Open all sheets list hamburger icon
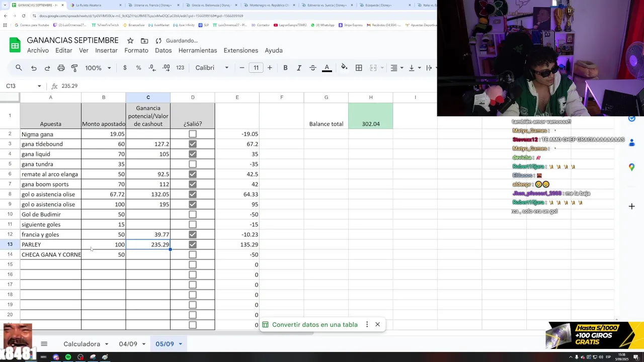644x362 pixels. (x=44, y=344)
